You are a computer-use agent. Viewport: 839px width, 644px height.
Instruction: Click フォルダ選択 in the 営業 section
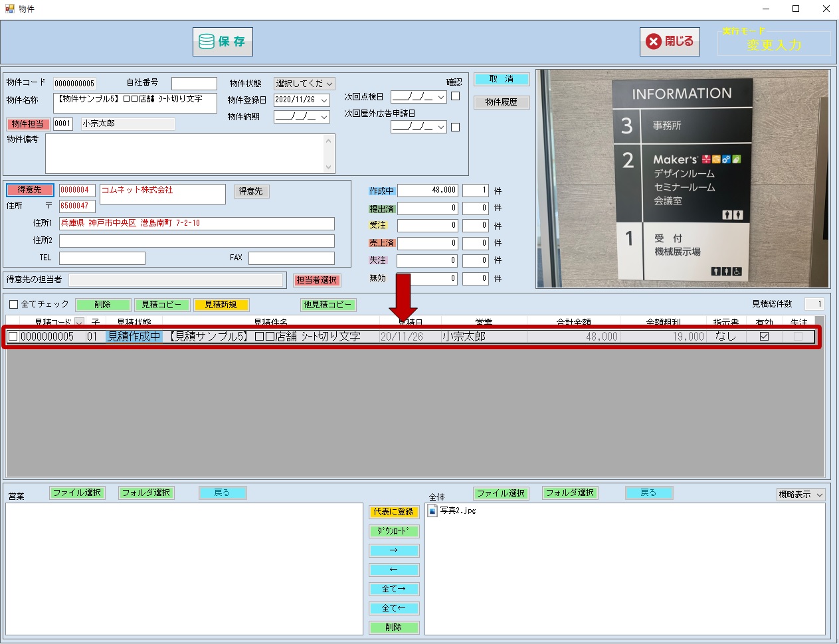(x=146, y=493)
